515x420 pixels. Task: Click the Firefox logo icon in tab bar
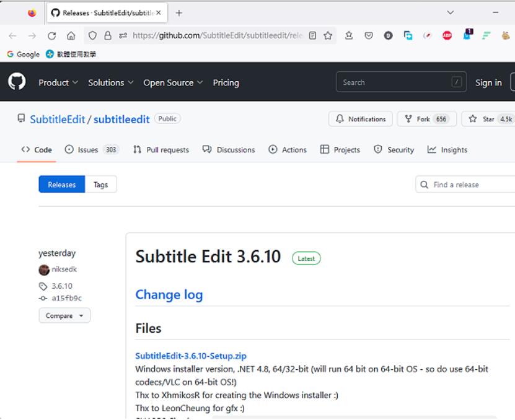[x=32, y=13]
